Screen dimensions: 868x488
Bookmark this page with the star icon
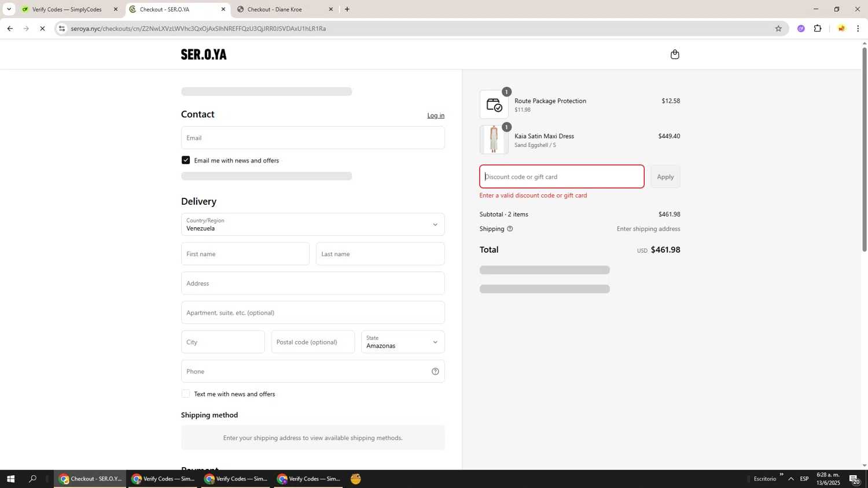click(x=778, y=28)
